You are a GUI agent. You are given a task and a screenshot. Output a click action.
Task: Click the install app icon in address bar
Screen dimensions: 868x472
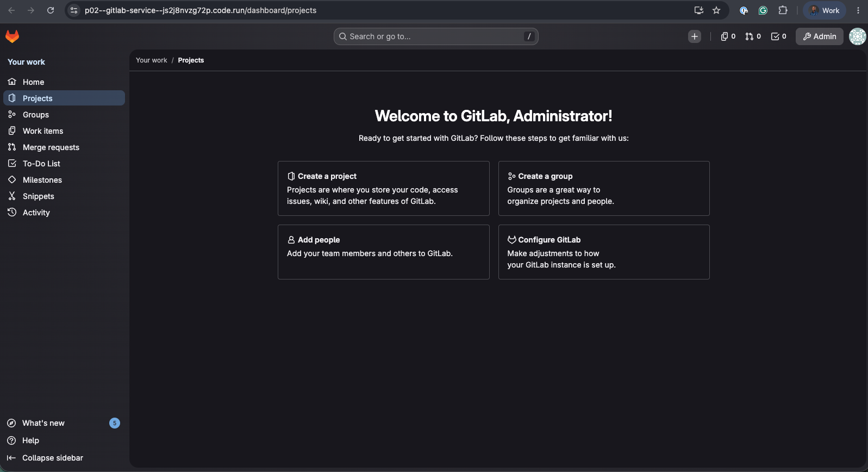[699, 10]
